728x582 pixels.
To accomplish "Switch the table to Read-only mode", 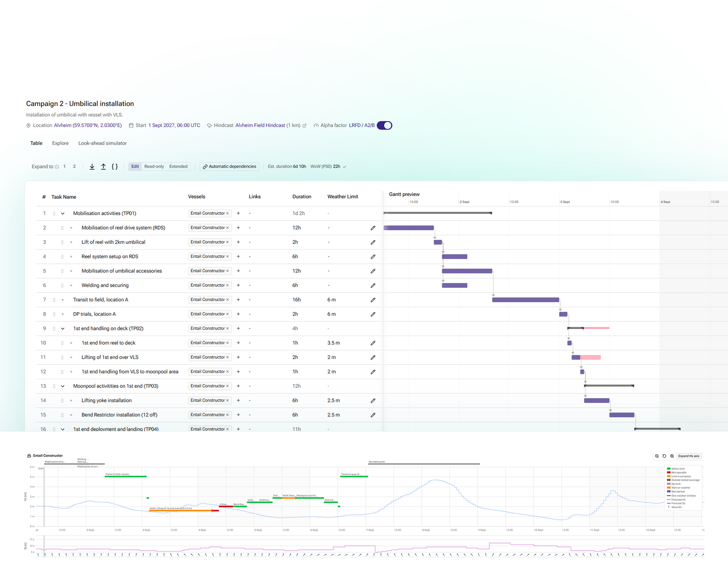I will coord(154,166).
